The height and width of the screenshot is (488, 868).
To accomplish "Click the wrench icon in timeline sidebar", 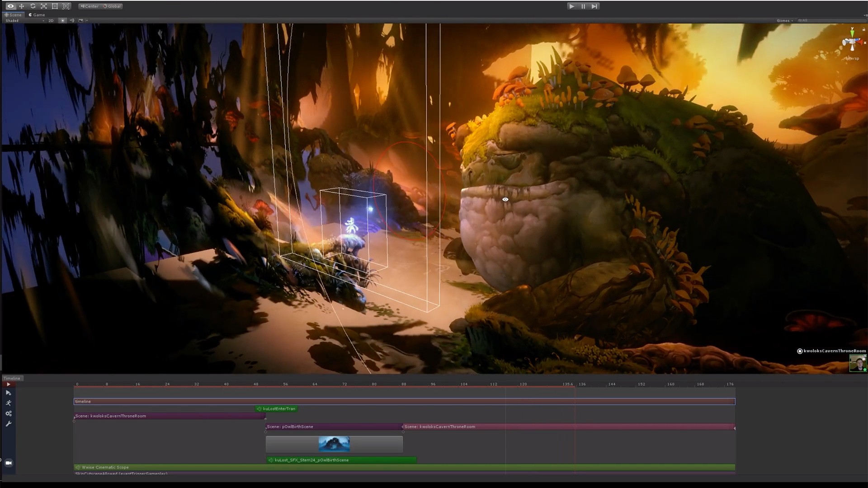I will pos(9,424).
